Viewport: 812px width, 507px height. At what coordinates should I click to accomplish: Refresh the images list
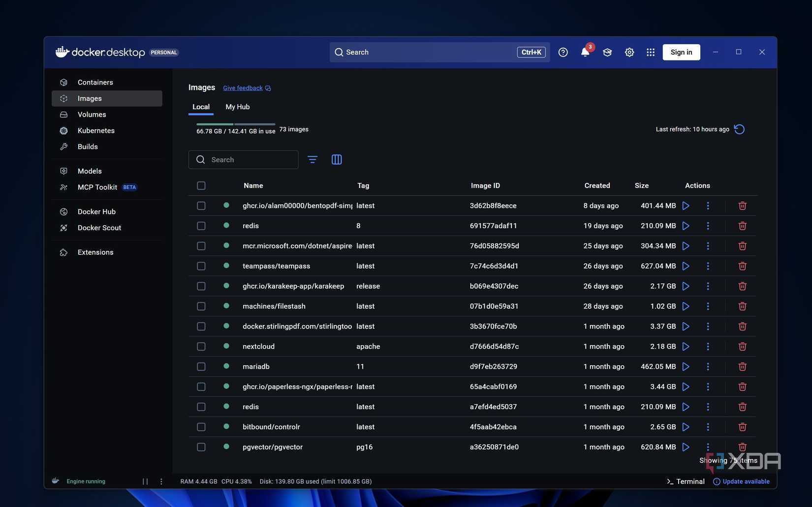click(739, 129)
